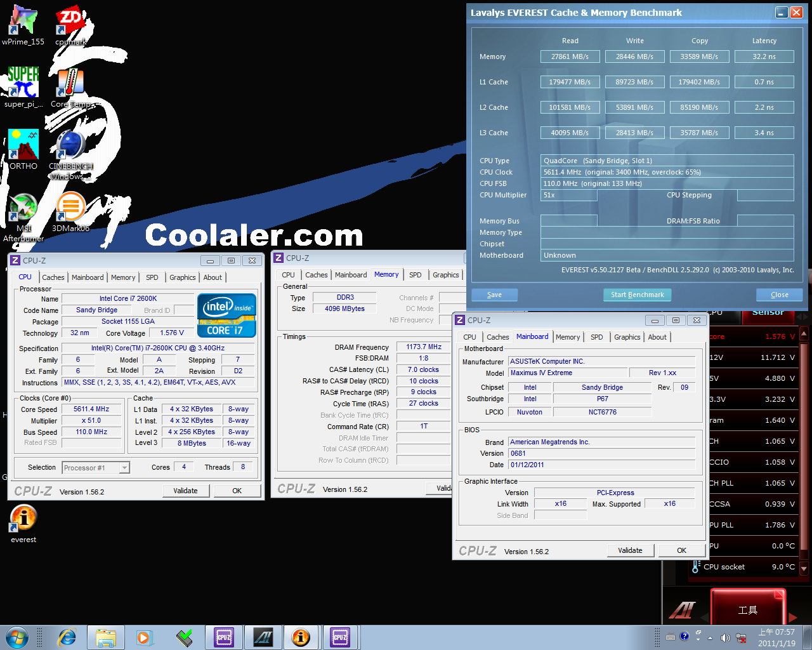Open the everest desktop shortcut

click(23, 524)
